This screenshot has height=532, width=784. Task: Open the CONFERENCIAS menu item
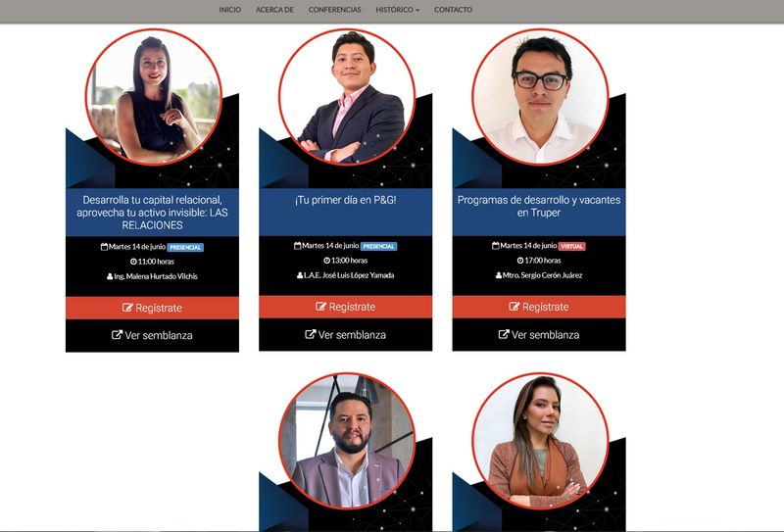(334, 10)
